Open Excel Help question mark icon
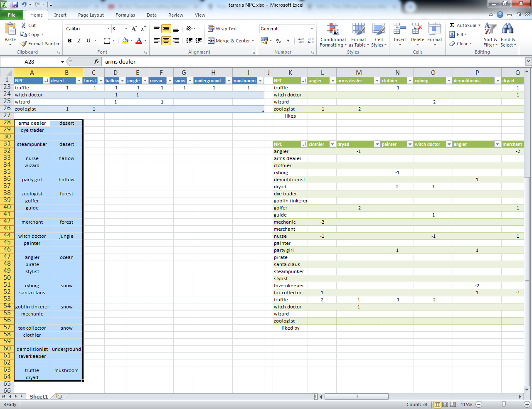The height and width of the screenshot is (409, 532). (x=500, y=15)
